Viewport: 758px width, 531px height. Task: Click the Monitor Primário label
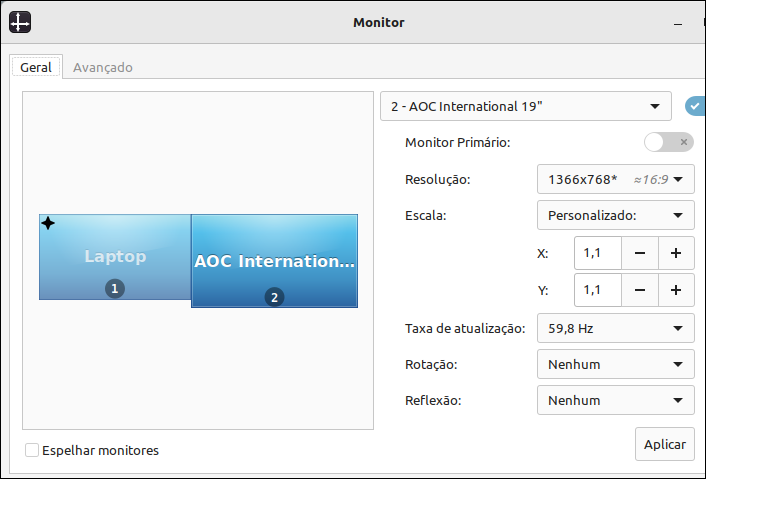point(457,143)
